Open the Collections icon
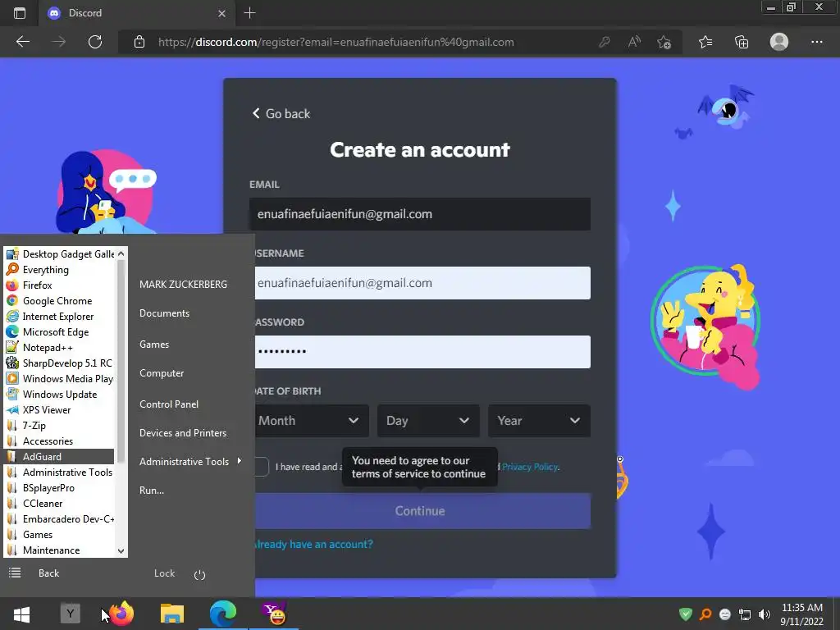The height and width of the screenshot is (630, 840). 742,42
